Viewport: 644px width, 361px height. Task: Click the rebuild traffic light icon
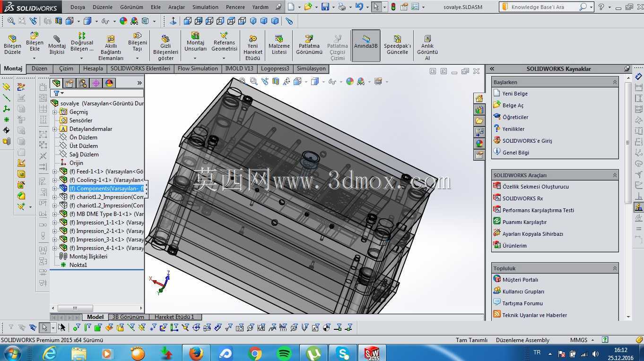coord(393,7)
